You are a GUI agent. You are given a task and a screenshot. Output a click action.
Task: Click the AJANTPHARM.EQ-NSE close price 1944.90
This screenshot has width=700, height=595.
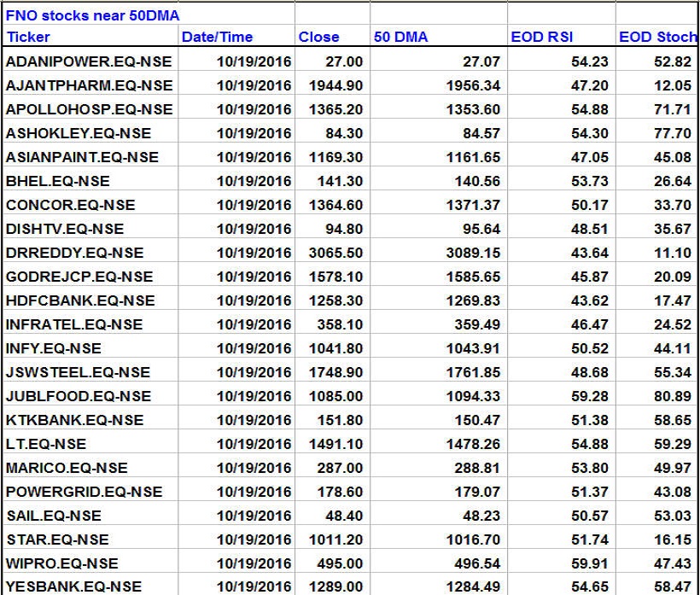click(336, 85)
